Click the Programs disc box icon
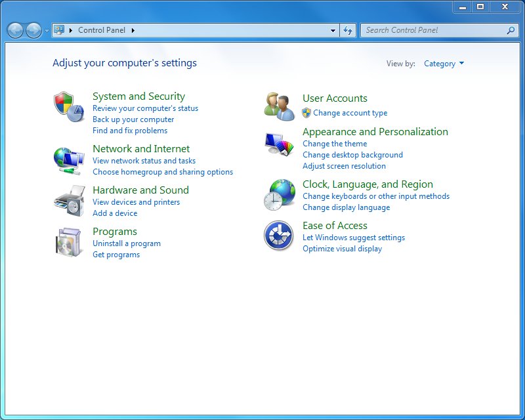 [69, 242]
